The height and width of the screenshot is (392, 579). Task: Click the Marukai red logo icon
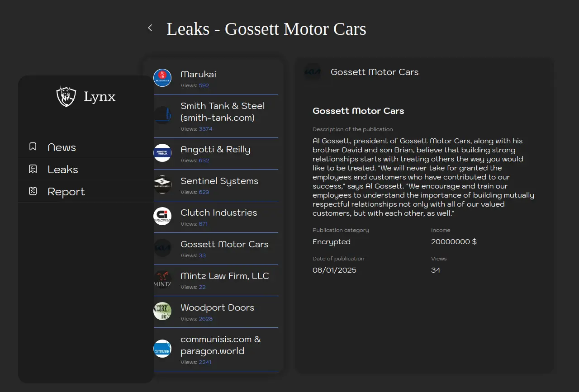pyautogui.click(x=162, y=78)
